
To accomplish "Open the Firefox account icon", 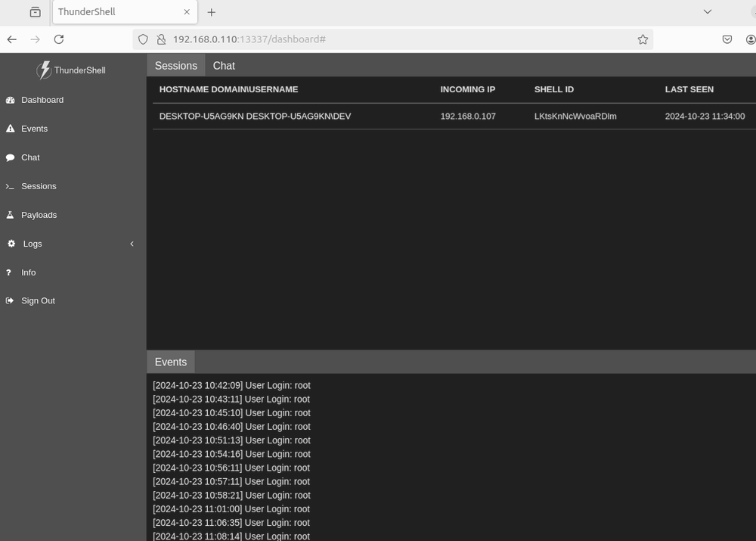I will (x=751, y=39).
